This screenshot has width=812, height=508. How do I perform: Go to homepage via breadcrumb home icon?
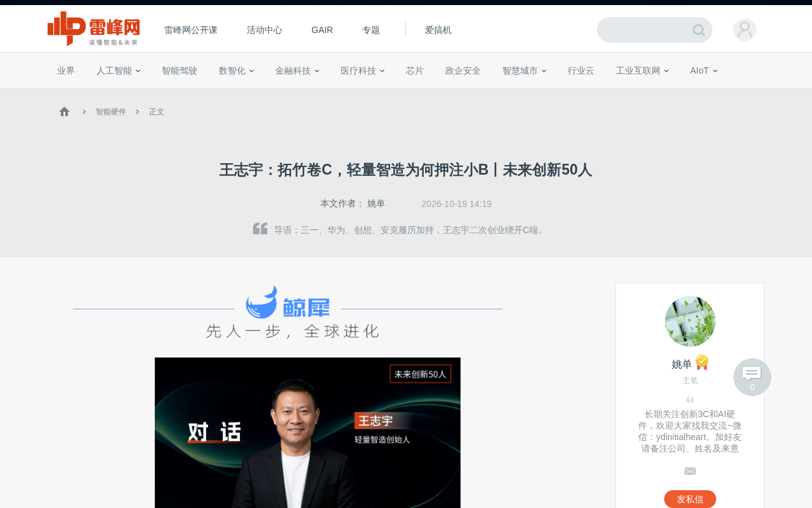pyautogui.click(x=64, y=112)
